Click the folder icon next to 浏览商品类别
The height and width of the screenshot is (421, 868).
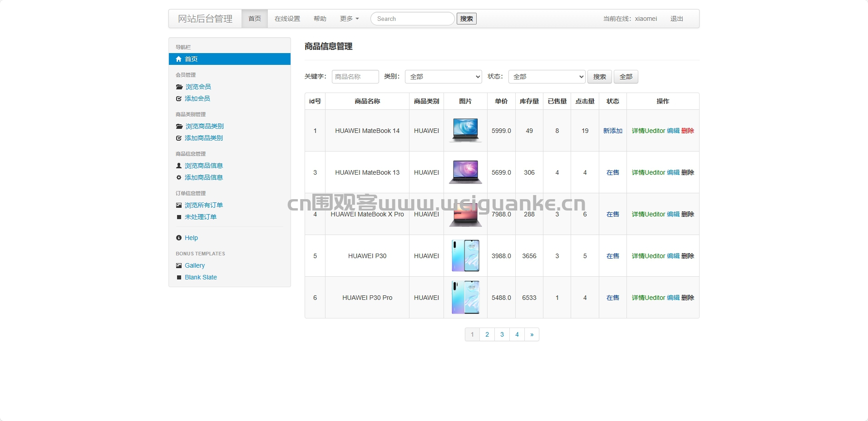(x=179, y=126)
